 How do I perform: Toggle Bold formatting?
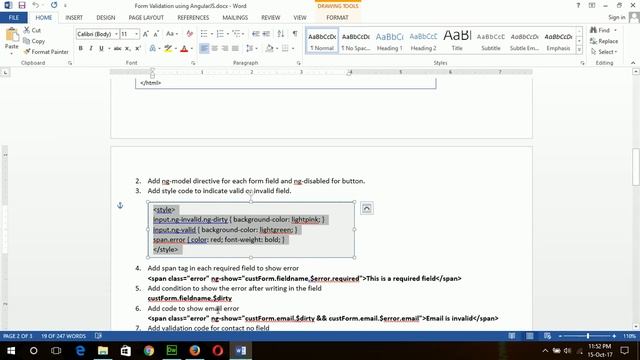click(x=80, y=49)
